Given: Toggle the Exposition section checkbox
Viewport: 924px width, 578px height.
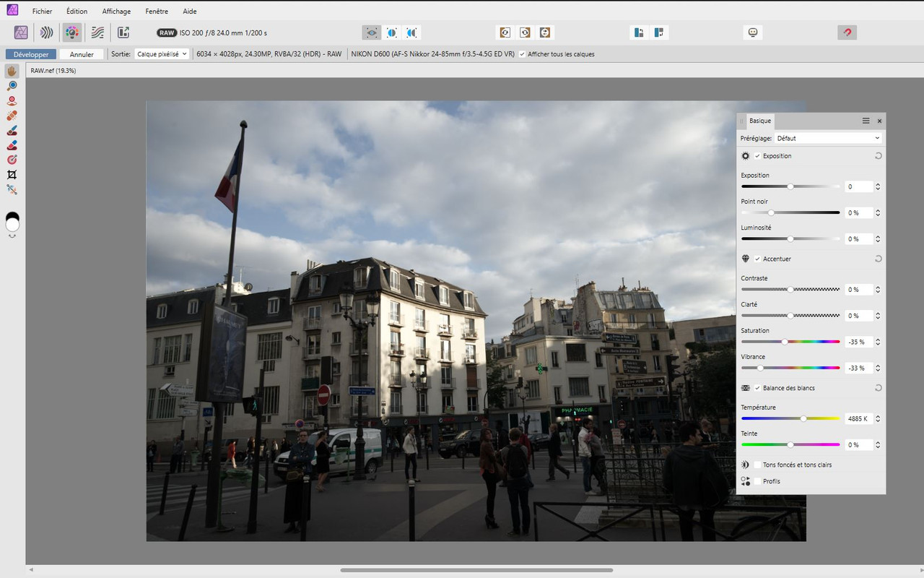Looking at the screenshot, I should point(757,156).
